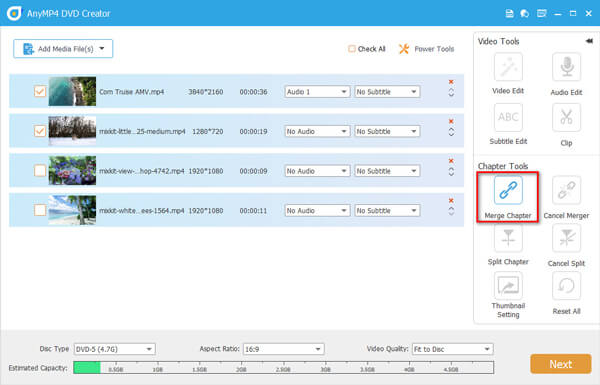Image resolution: width=600 pixels, height=385 pixels.
Task: Click the Cancel Split icon
Action: [x=566, y=238]
